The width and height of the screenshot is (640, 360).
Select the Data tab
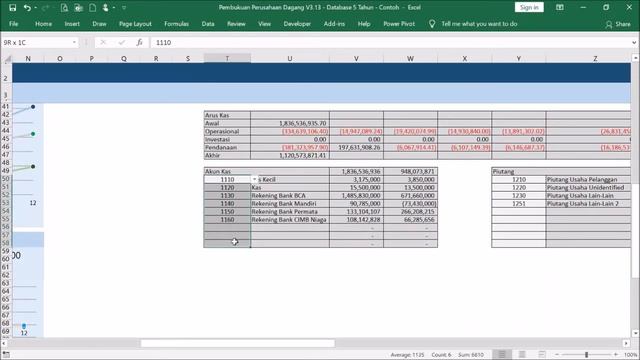(x=208, y=24)
